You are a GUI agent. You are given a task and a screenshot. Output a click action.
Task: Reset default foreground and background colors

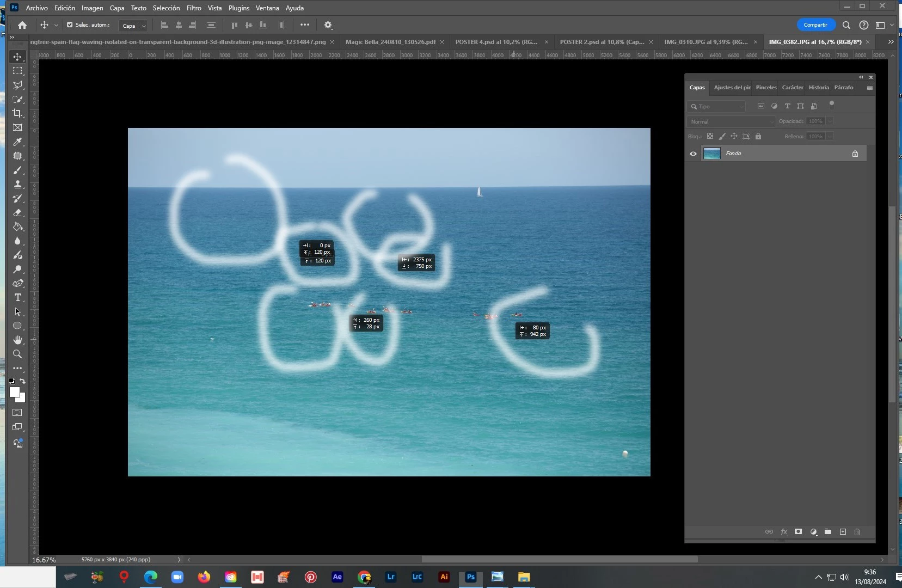[12, 381]
